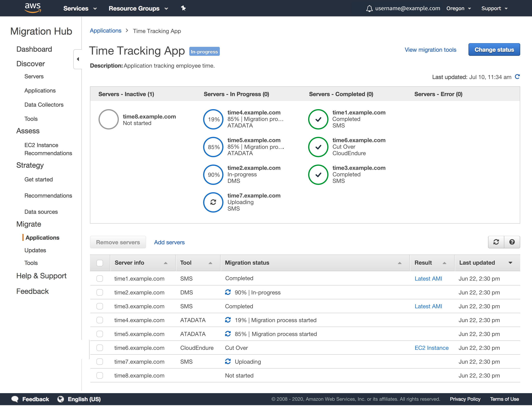
Task: Open the Services dropdown menu
Action: coord(80,9)
